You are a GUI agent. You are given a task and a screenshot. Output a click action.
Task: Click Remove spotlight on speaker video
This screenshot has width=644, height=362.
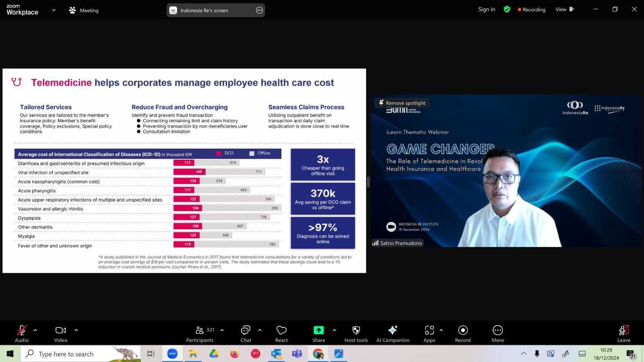tap(402, 103)
